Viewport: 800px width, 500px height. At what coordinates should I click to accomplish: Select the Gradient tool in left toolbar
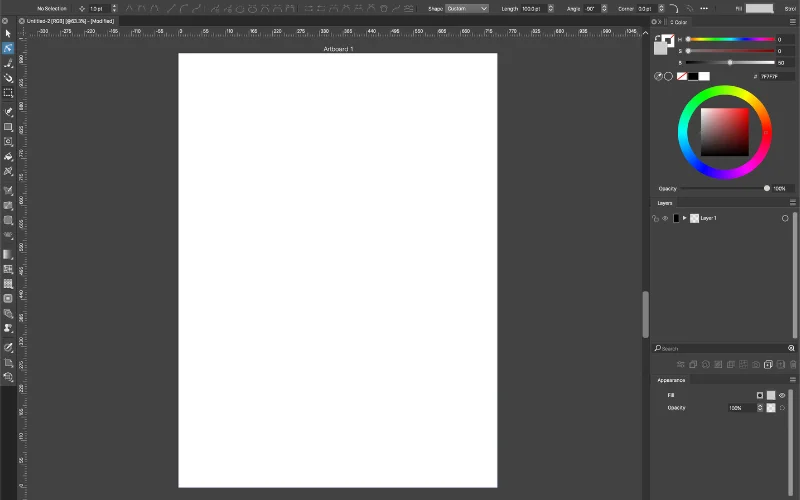8,254
